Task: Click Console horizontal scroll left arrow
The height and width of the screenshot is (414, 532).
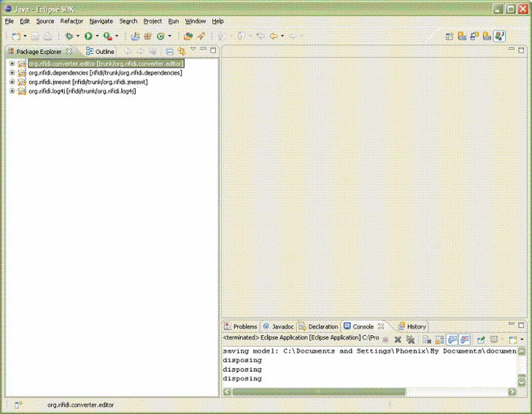Action: point(227,392)
